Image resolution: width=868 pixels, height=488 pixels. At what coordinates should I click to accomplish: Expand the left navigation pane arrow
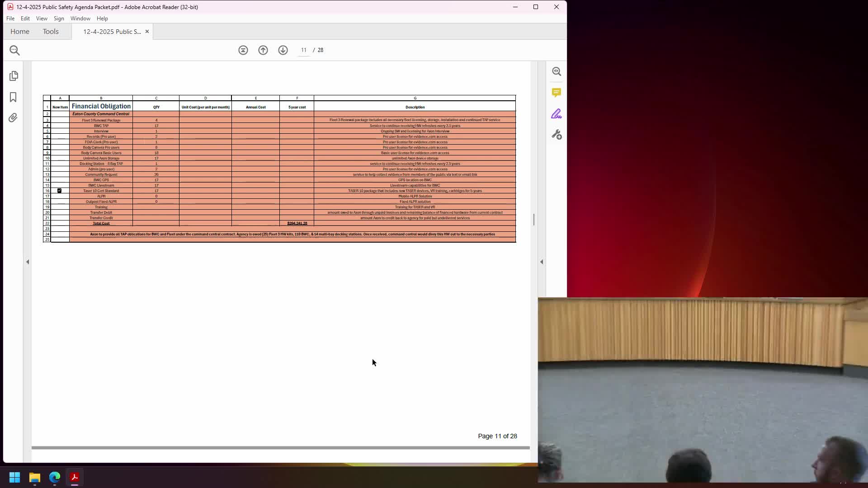pos(28,262)
